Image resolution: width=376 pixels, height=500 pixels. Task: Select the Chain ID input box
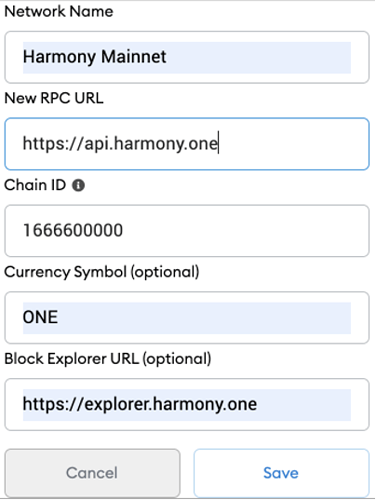[x=187, y=231]
